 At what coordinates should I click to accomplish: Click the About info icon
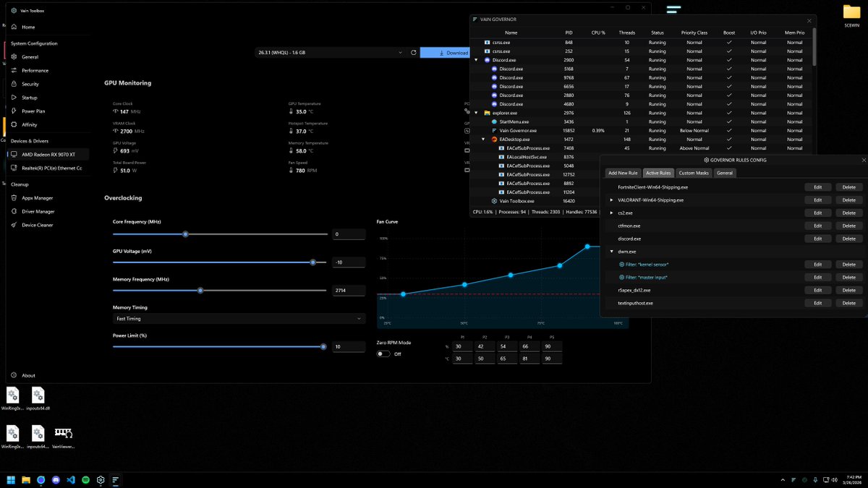(x=14, y=375)
